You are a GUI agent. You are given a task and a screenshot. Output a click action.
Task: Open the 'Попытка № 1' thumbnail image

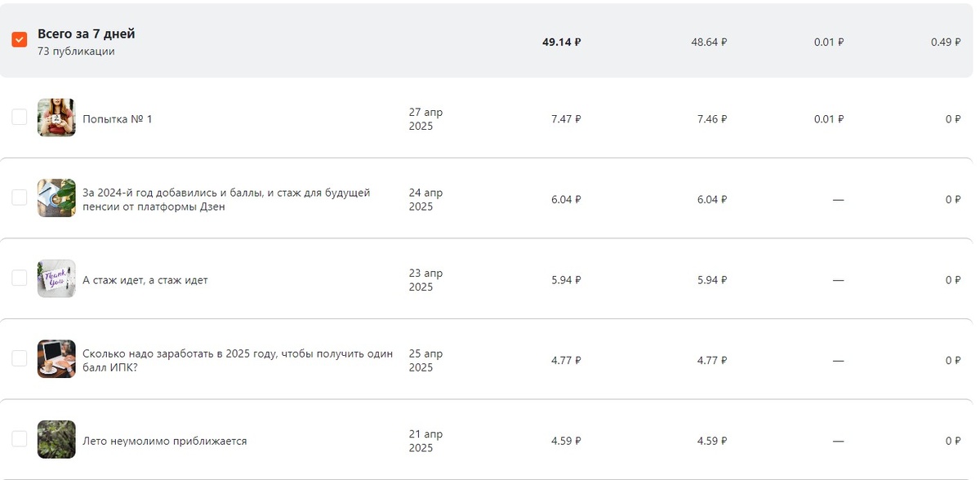pos(56,118)
